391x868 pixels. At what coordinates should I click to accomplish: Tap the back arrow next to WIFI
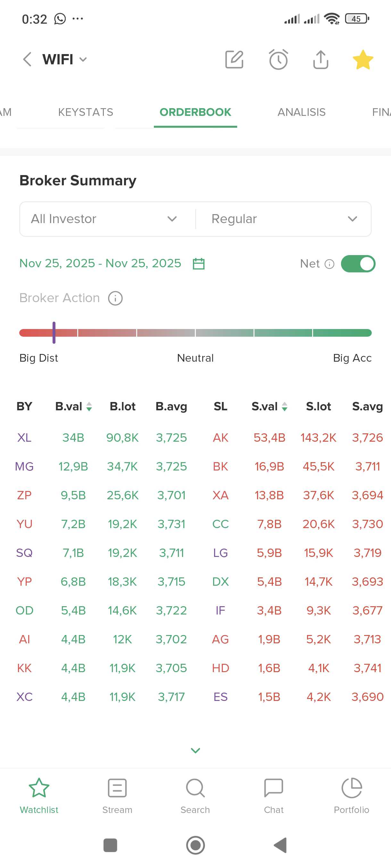(27, 59)
